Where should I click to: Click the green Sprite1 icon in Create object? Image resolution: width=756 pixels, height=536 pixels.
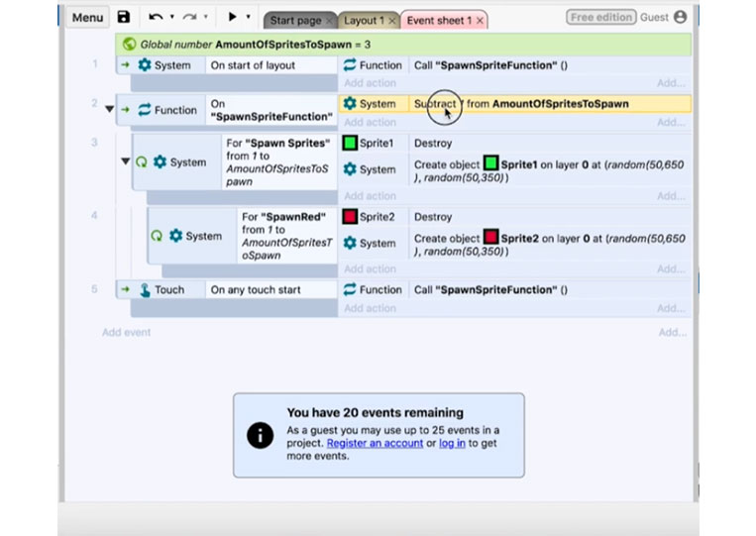(x=490, y=162)
